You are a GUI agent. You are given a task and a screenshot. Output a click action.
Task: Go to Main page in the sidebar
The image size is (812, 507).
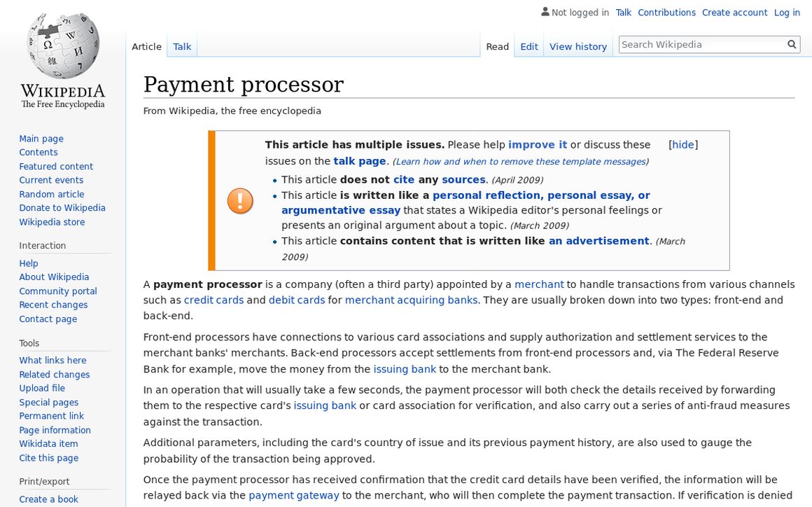(x=41, y=139)
